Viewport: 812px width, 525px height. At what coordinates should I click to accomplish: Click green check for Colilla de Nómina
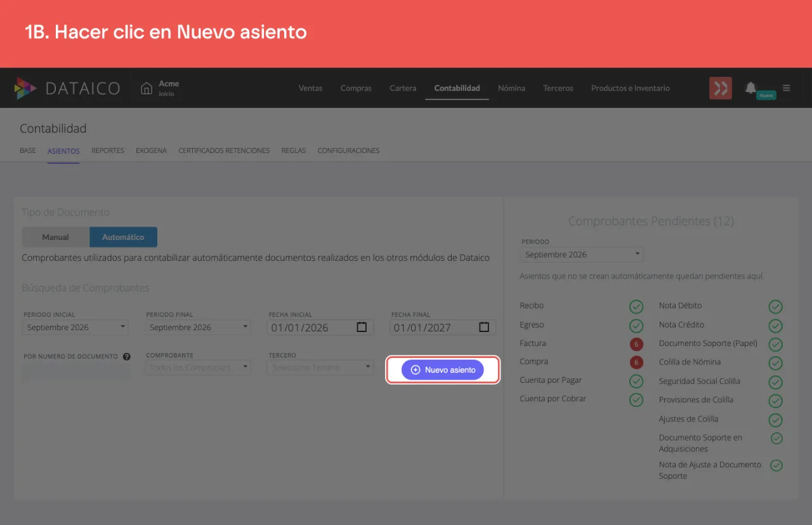point(775,363)
